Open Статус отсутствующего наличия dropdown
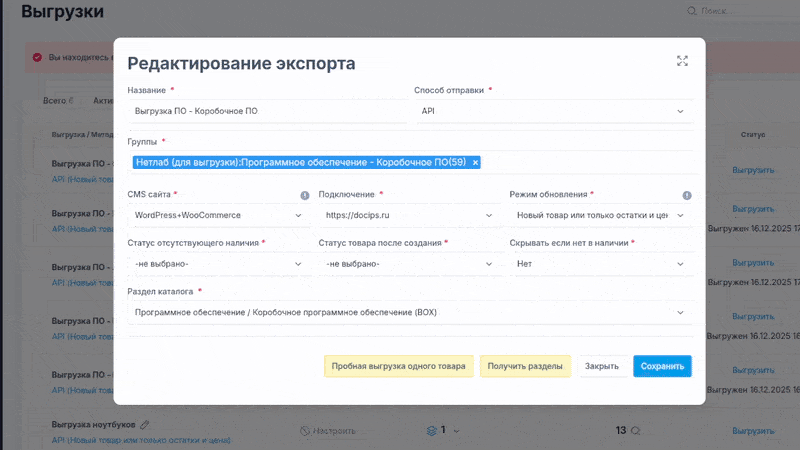This screenshot has height=450, width=800. (217, 263)
